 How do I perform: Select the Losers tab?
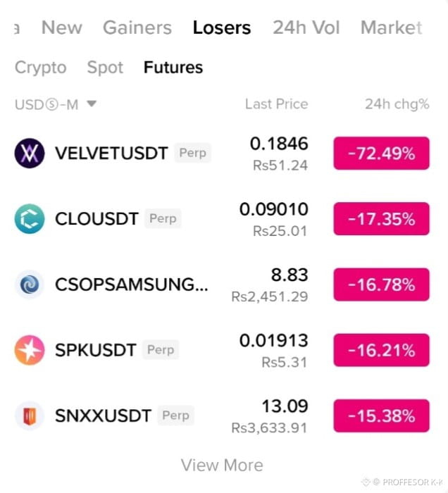222,27
